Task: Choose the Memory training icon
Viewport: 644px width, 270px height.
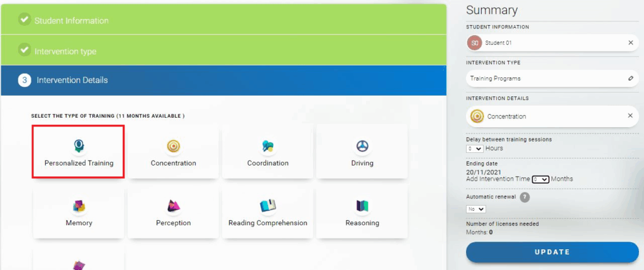Action: point(79,206)
